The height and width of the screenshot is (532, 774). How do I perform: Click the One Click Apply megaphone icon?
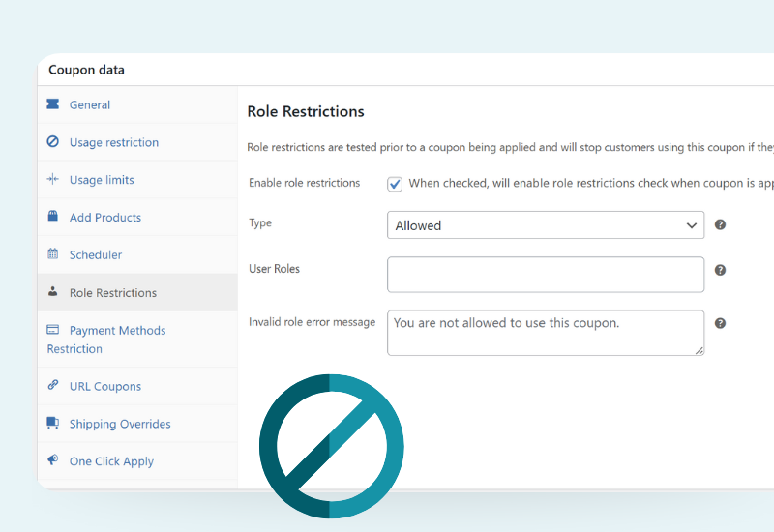click(x=53, y=460)
